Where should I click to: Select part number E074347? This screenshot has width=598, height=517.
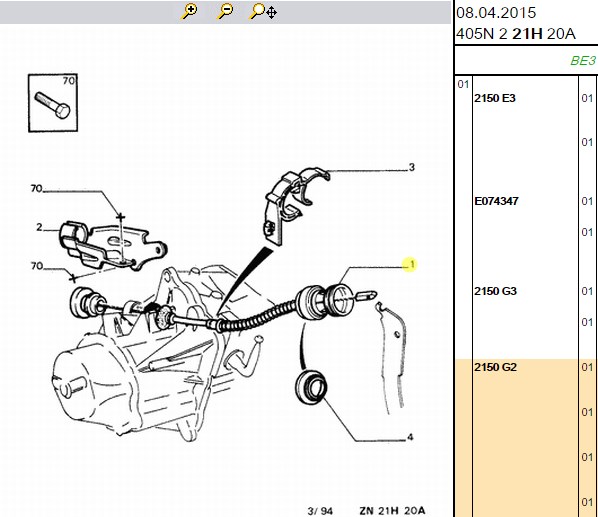point(496,201)
